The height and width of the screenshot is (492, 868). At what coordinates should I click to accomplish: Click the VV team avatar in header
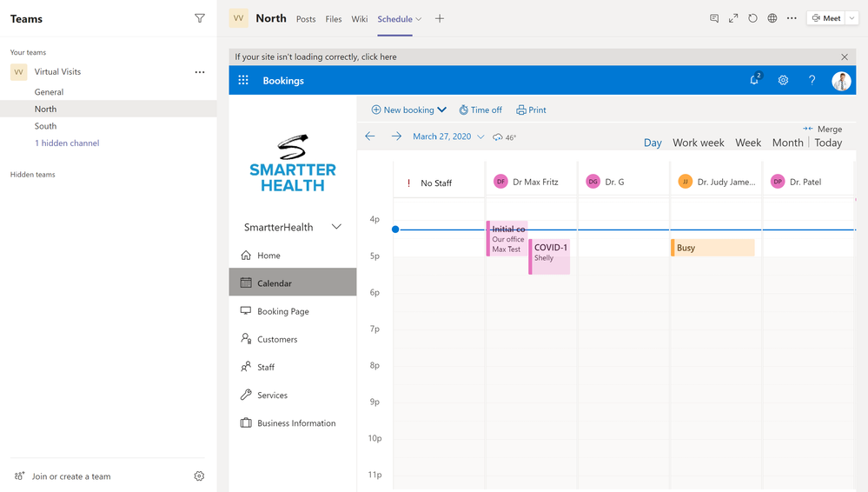pos(239,18)
